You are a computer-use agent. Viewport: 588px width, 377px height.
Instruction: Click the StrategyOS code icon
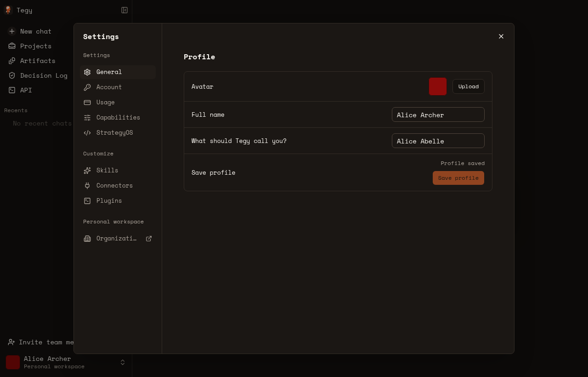[87, 133]
